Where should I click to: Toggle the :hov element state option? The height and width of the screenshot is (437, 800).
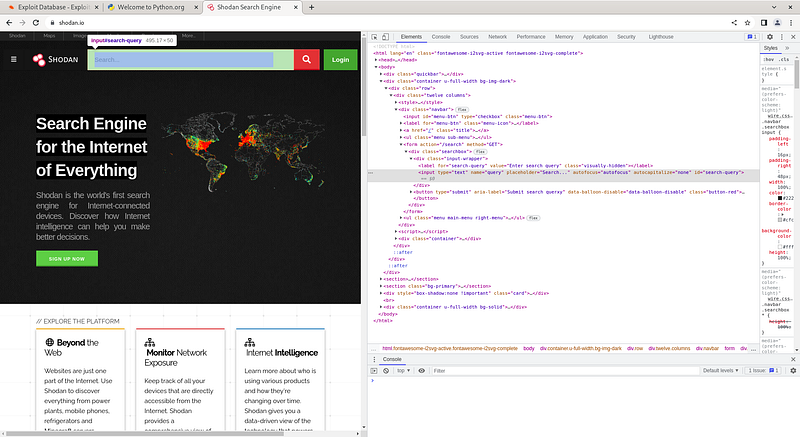(x=768, y=60)
